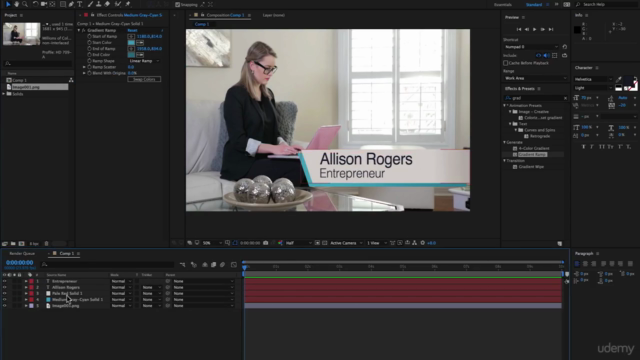
Task: Open the Start Color swatch
Action: pyautogui.click(x=131, y=42)
